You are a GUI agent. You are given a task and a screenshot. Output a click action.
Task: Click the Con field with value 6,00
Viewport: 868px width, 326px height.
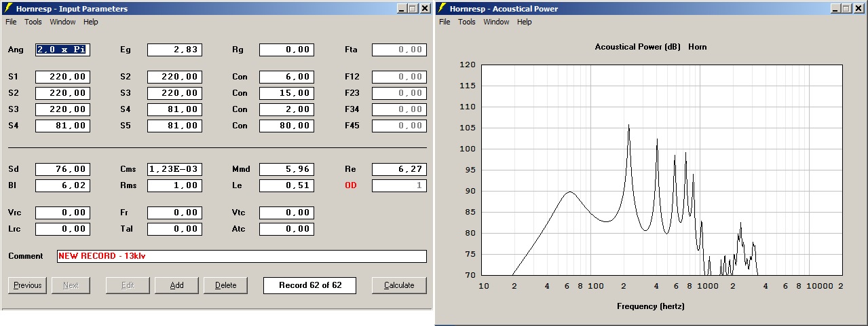[286, 77]
